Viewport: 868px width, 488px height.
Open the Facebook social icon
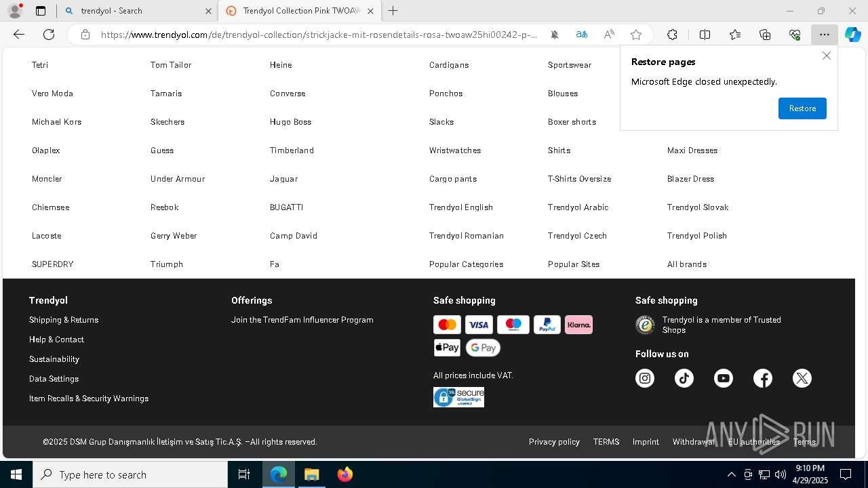pyautogui.click(x=763, y=378)
